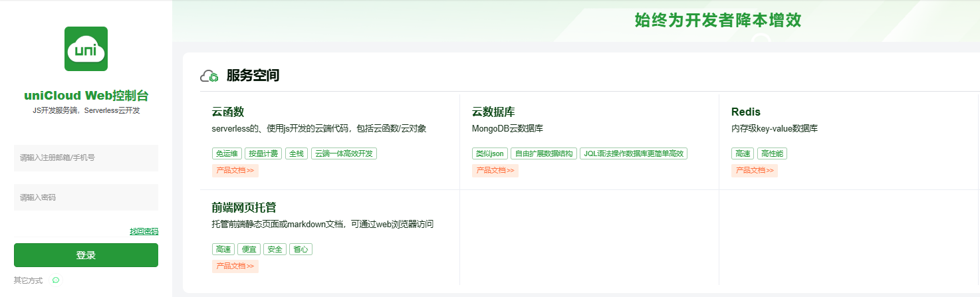Click the 高速 tag under 前端网页托管
The width and height of the screenshot is (980, 297).
click(223, 249)
